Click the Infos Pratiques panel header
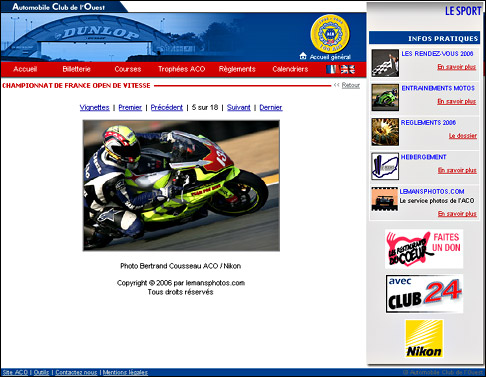486x377 pixels. (x=424, y=38)
